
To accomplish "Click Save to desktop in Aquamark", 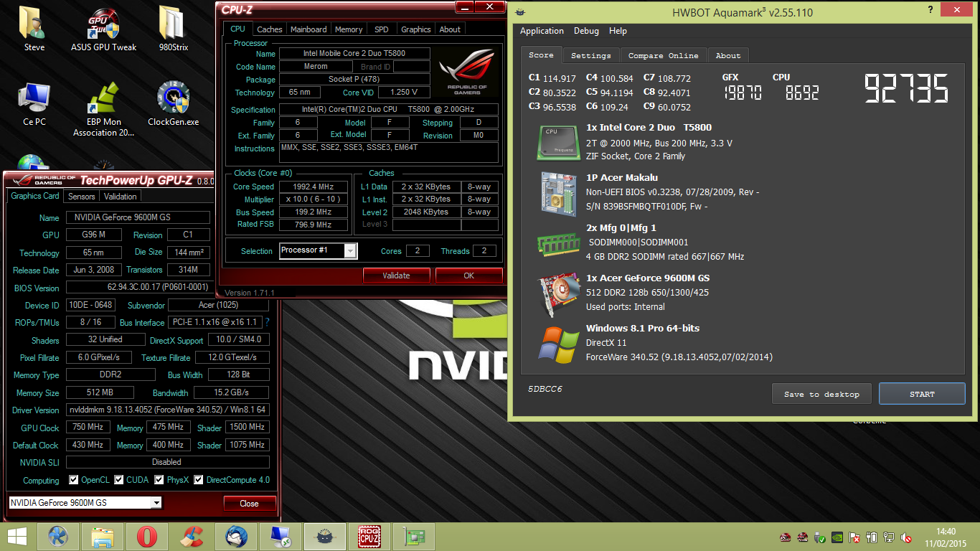I will pos(821,394).
